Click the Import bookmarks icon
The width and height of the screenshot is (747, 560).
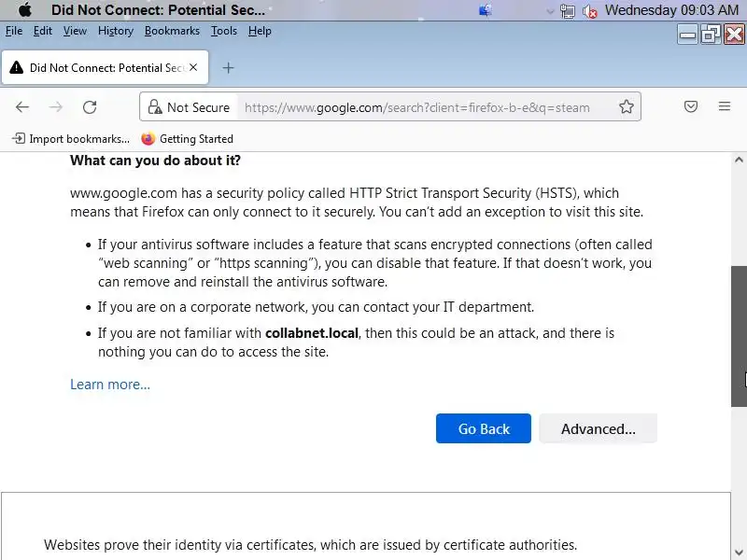(18, 138)
